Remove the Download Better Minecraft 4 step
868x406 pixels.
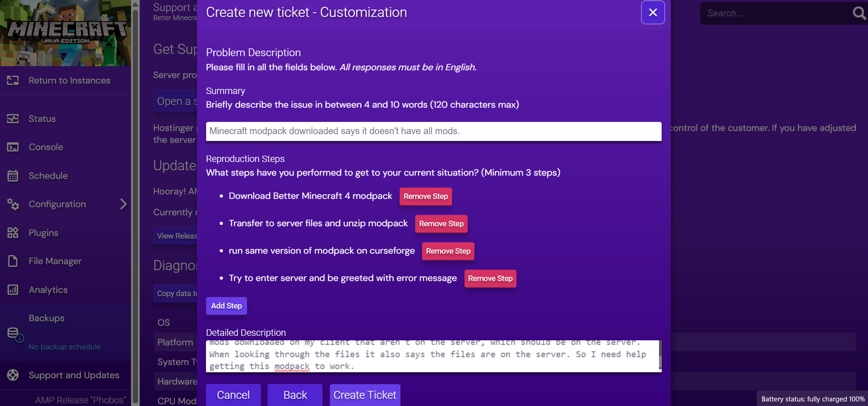tap(426, 196)
